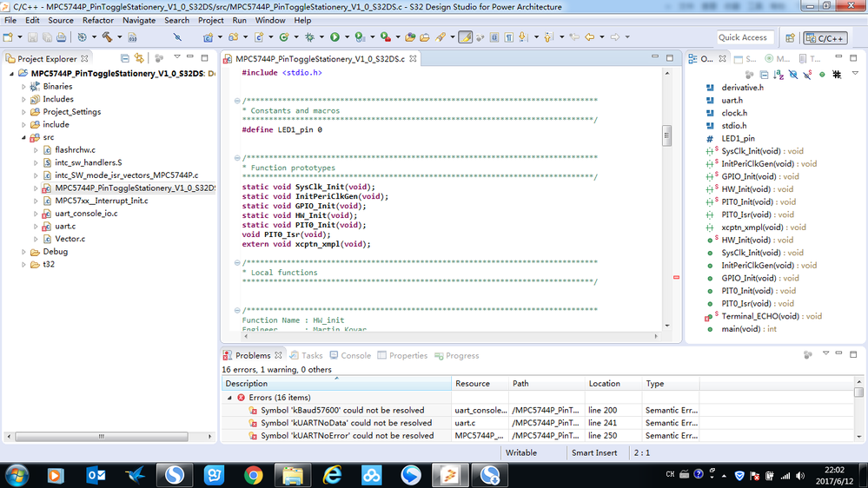Fold the Constants and macros comment block
This screenshot has height=488, width=868.
point(237,101)
